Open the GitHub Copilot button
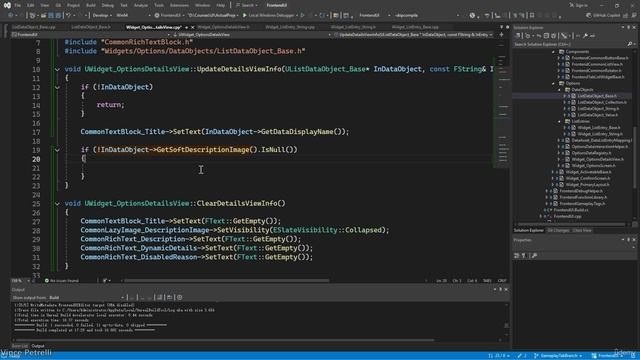Screen dimensions: 640x360 (x=604, y=15)
